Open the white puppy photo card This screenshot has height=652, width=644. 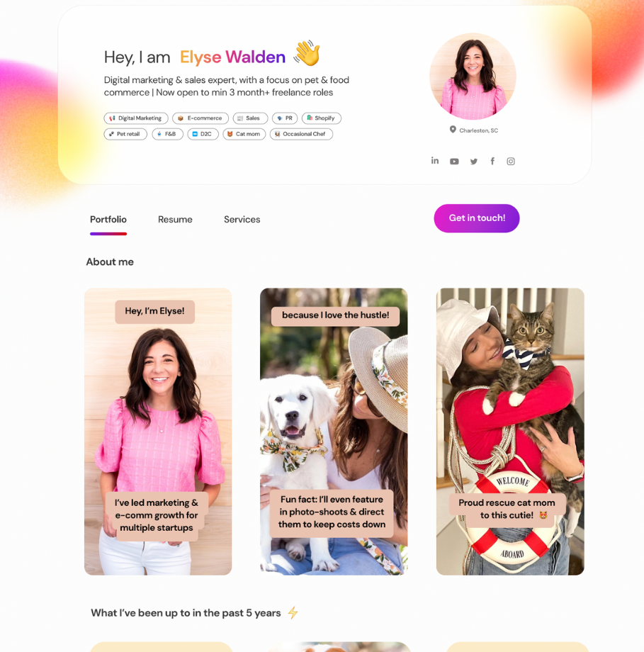[334, 432]
